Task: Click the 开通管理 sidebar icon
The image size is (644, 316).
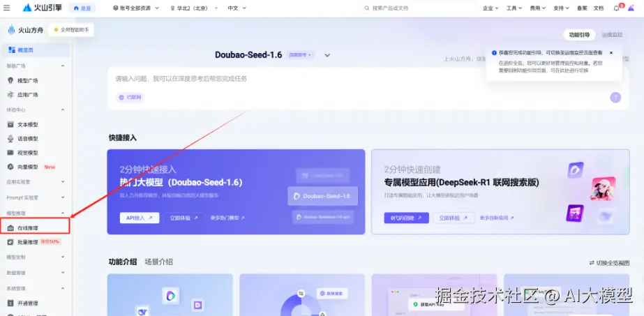Action: (x=11, y=303)
